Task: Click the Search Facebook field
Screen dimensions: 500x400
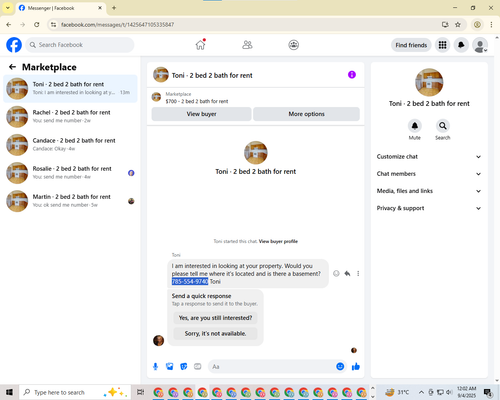Action: (80, 45)
